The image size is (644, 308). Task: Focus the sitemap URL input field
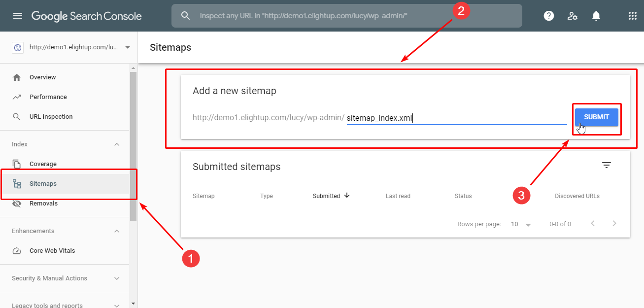pyautogui.click(x=457, y=118)
